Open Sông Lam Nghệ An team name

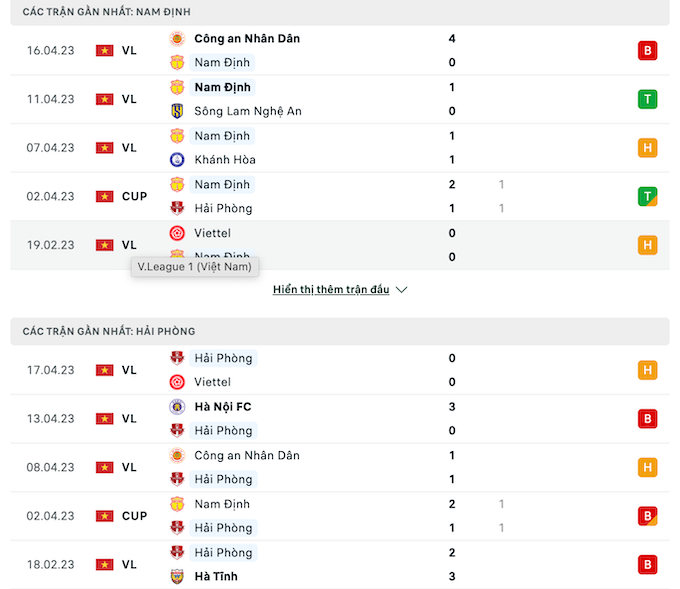click(248, 111)
